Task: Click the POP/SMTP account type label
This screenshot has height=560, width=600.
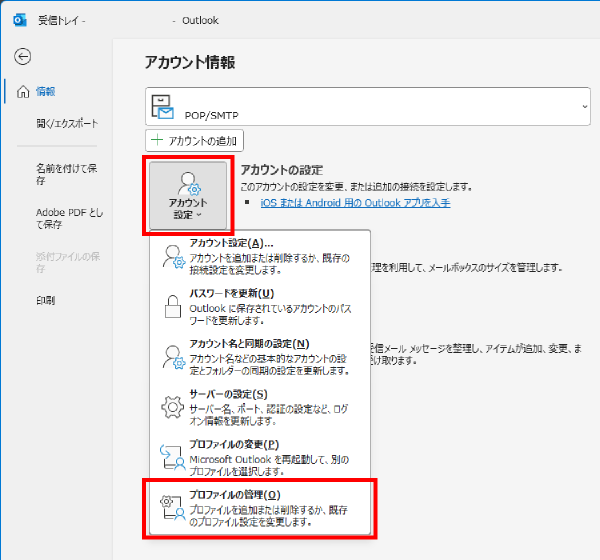Action: tap(212, 115)
